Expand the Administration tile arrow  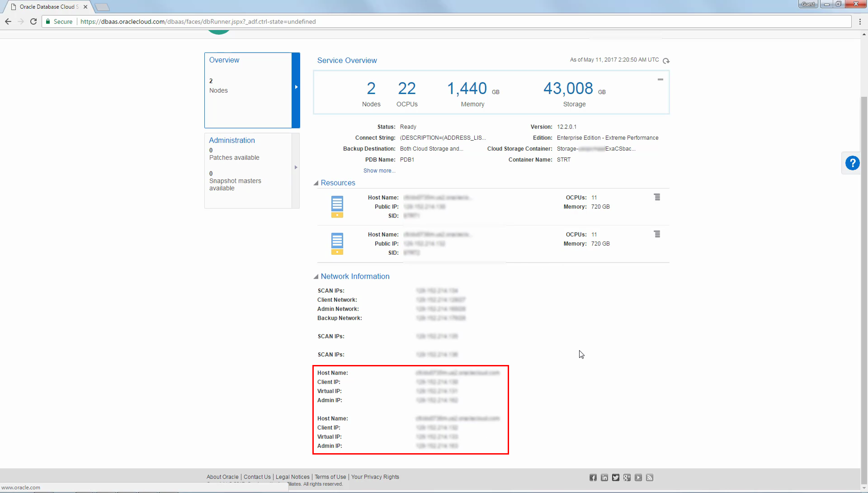point(296,167)
